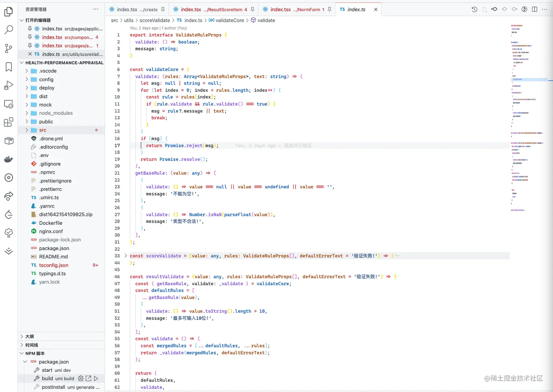The image size is (553, 392).
Task: Open the Explorer view in activity bar
Action: coord(8,12)
